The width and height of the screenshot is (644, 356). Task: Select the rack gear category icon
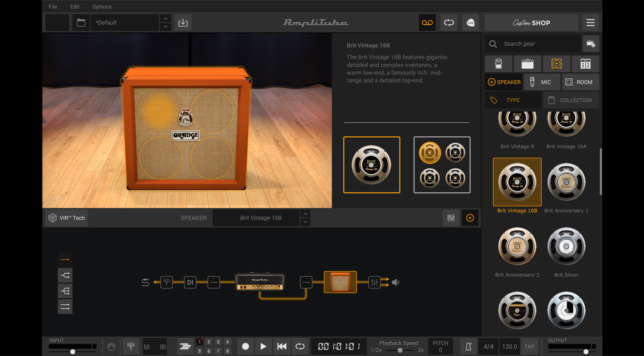click(585, 64)
